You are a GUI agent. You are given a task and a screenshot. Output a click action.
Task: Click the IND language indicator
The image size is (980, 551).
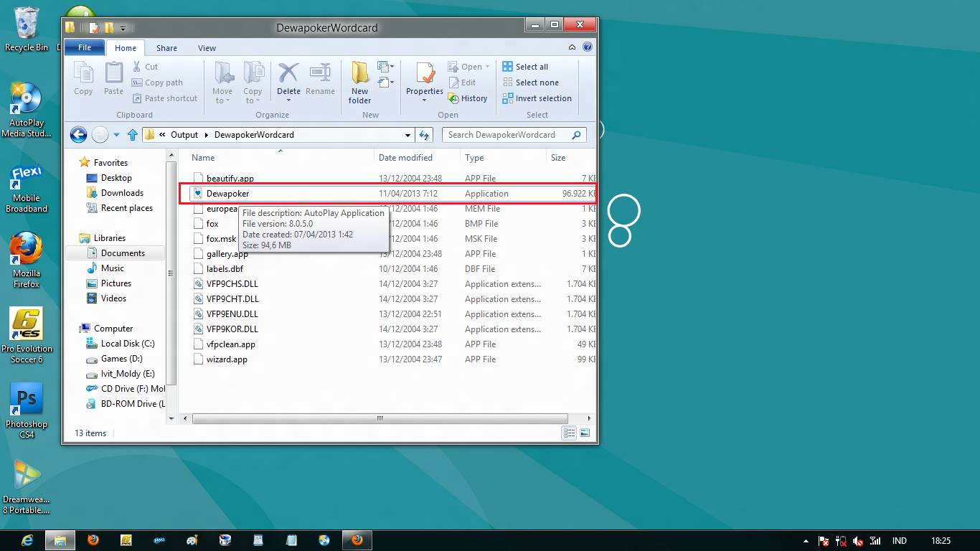pos(899,541)
